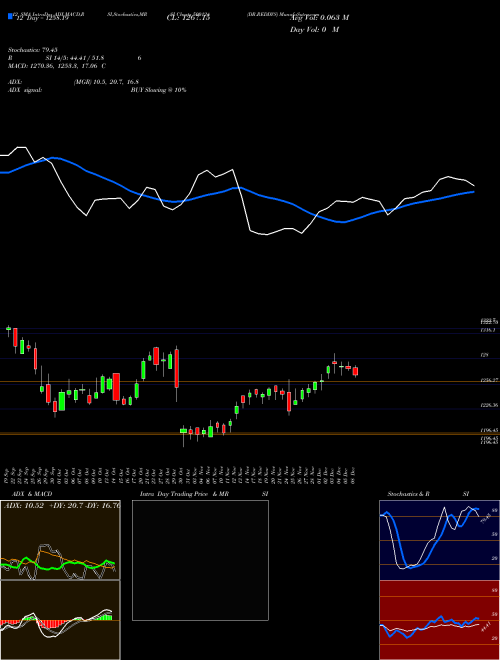500x660 pixels.
Task: Click the last red candlestick on the price chart
Action: coord(355,371)
